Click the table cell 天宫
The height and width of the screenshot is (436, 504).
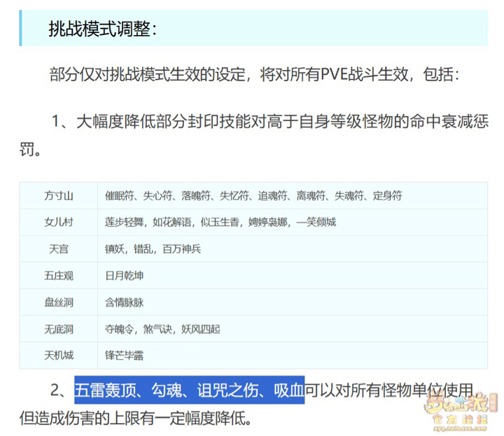coord(59,249)
